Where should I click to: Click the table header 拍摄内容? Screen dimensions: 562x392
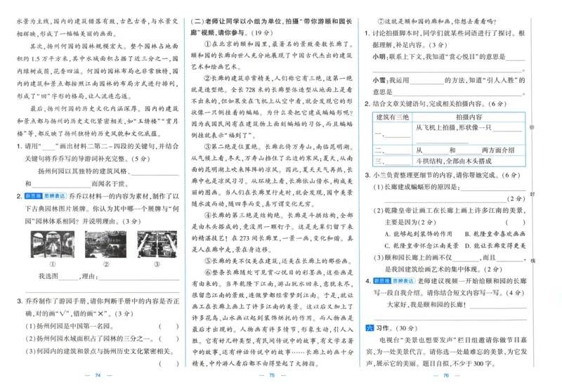click(469, 117)
